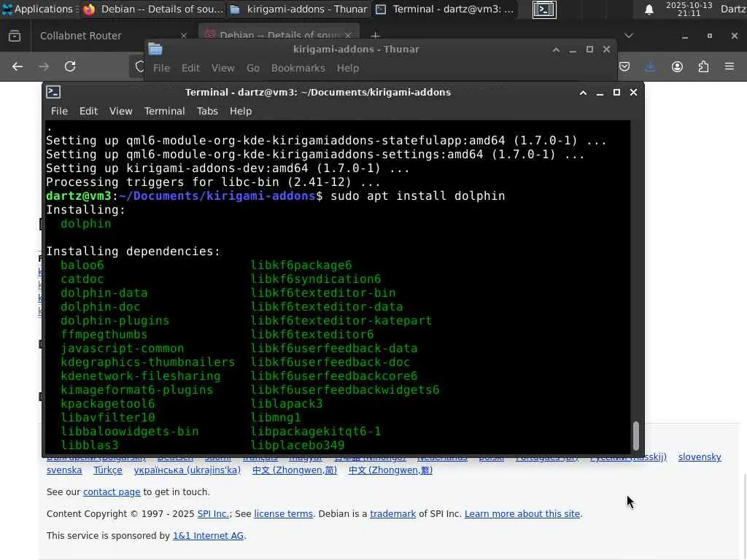Screen dimensions: 747x560
Task: Open the Terminal's Tabs menu
Action: (207, 111)
